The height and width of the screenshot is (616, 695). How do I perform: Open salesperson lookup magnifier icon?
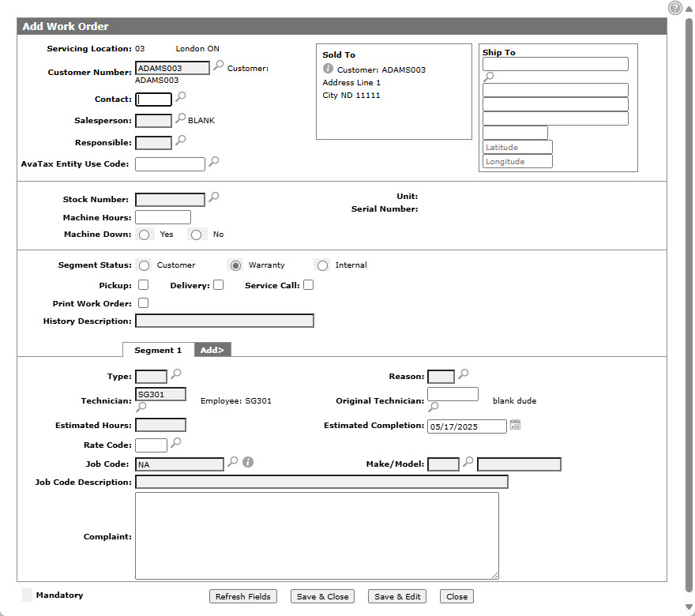click(180, 118)
